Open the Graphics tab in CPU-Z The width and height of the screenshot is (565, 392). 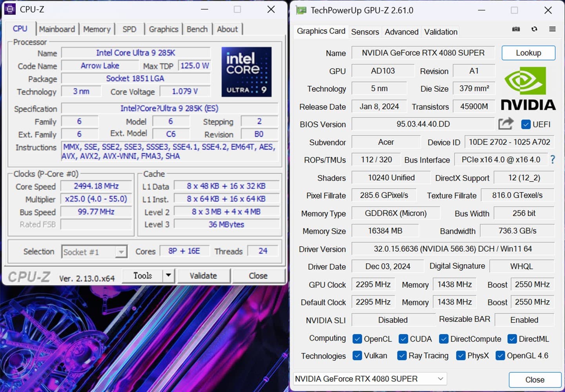[x=164, y=29]
